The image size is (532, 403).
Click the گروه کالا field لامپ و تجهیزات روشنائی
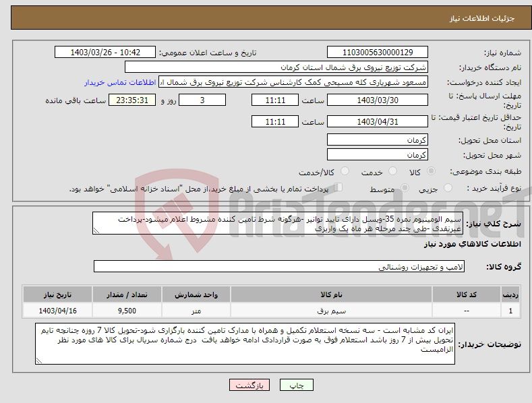[279, 267]
